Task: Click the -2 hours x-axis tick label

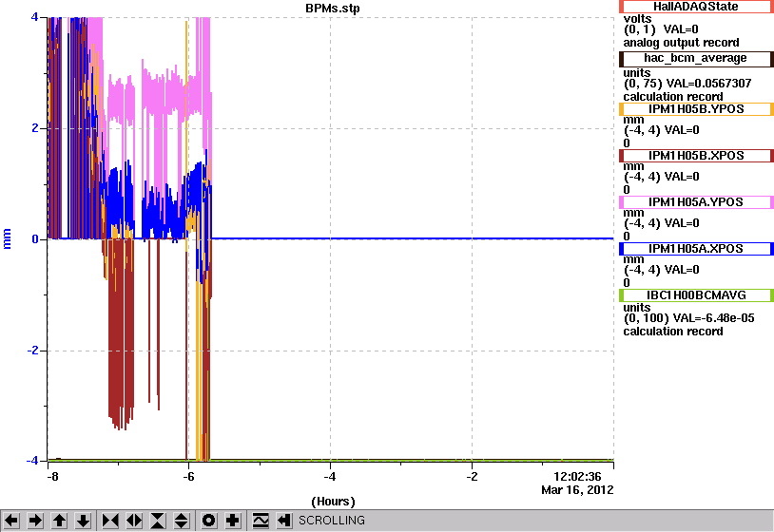Action: tap(472, 477)
